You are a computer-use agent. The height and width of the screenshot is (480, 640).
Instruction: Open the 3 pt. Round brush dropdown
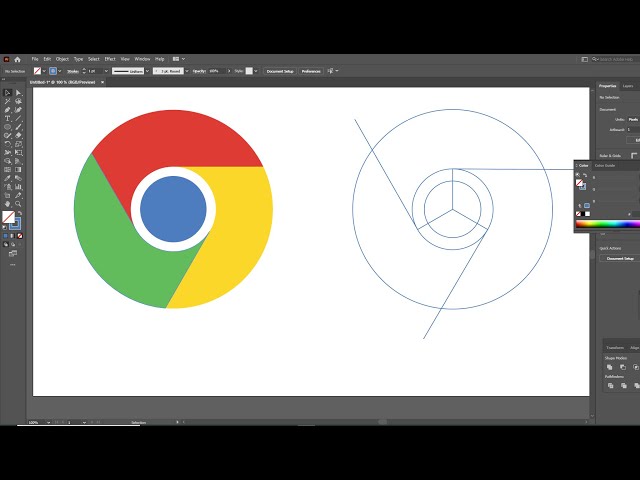click(x=187, y=71)
